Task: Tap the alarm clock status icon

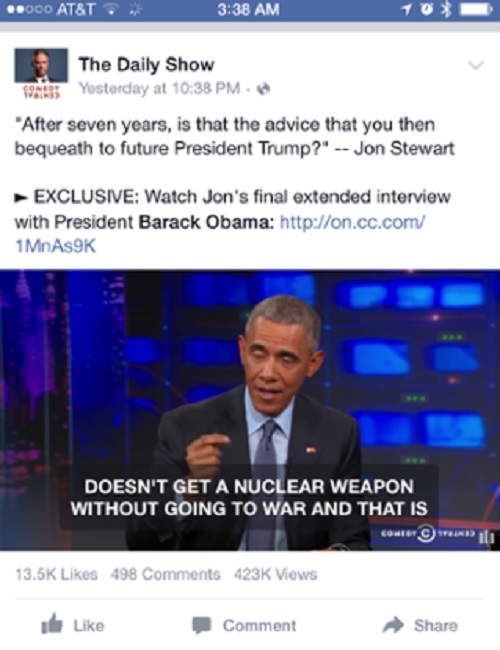Action: point(427,9)
